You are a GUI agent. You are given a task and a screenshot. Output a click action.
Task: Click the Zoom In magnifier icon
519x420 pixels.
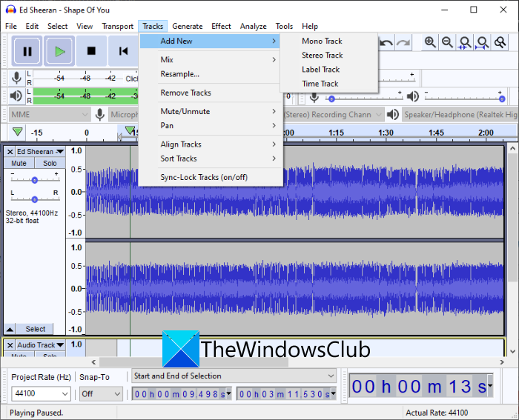click(x=430, y=42)
